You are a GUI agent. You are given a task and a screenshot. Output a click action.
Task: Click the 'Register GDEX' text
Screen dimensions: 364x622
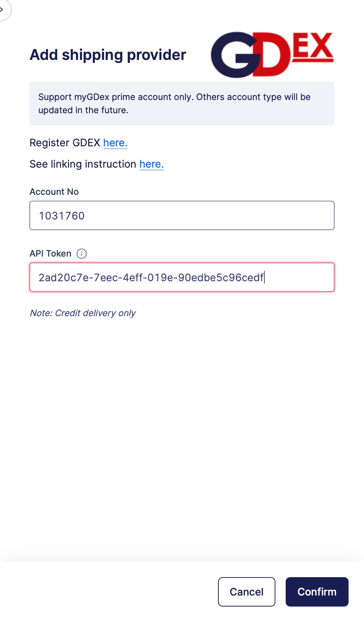pos(65,143)
